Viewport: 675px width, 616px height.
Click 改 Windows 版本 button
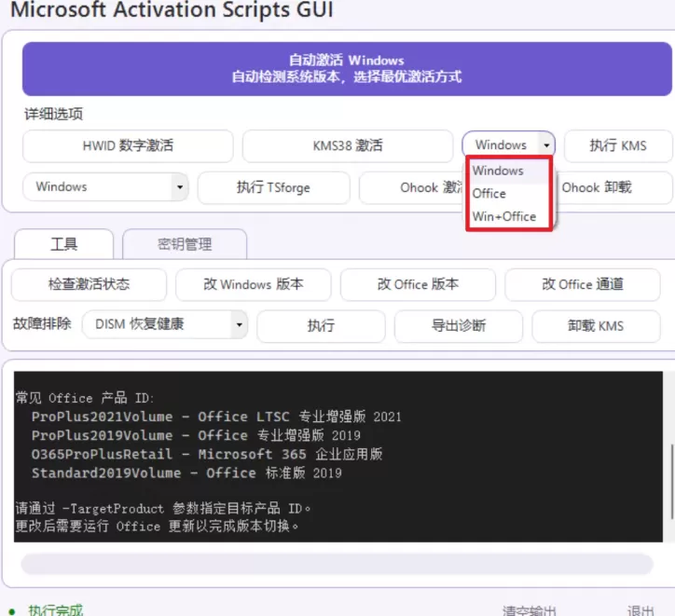[x=254, y=284]
